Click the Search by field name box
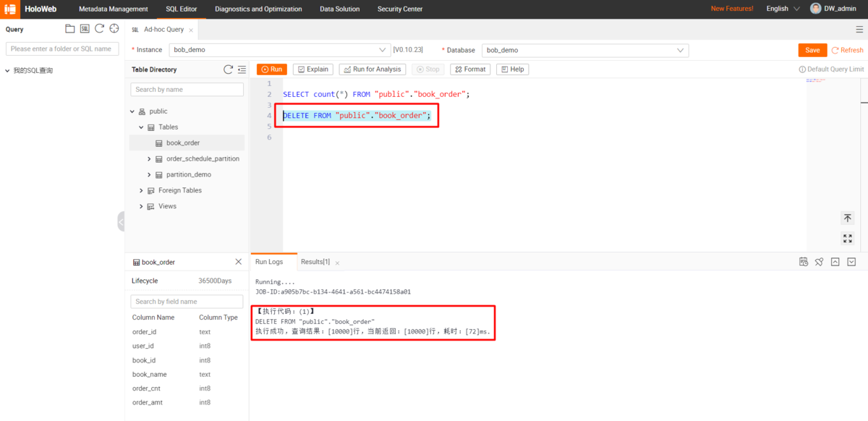Screen dimensions: 868x421 (187, 302)
